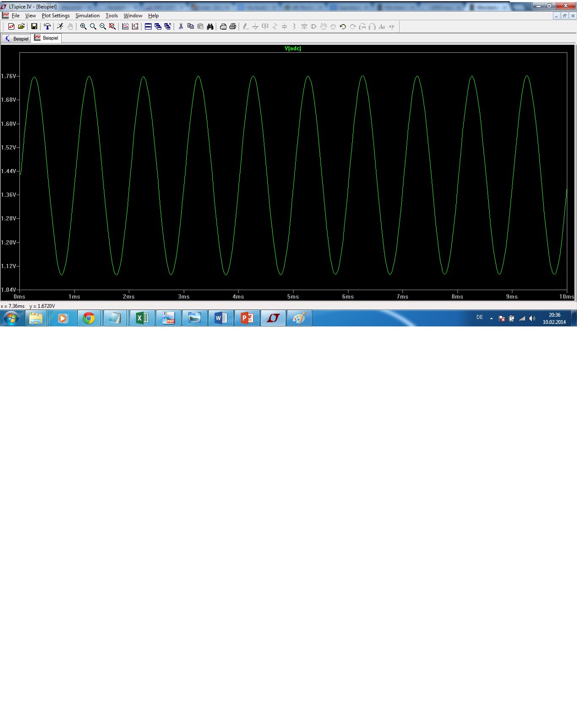
Task: Click the 10ms horizontal axis label
Action: click(x=567, y=296)
